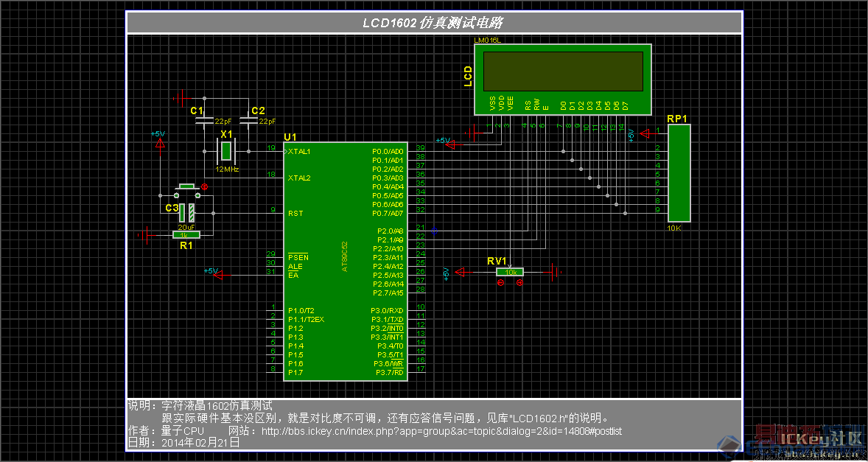Click the wire junction dot at XTAL1 net

pos(248,151)
